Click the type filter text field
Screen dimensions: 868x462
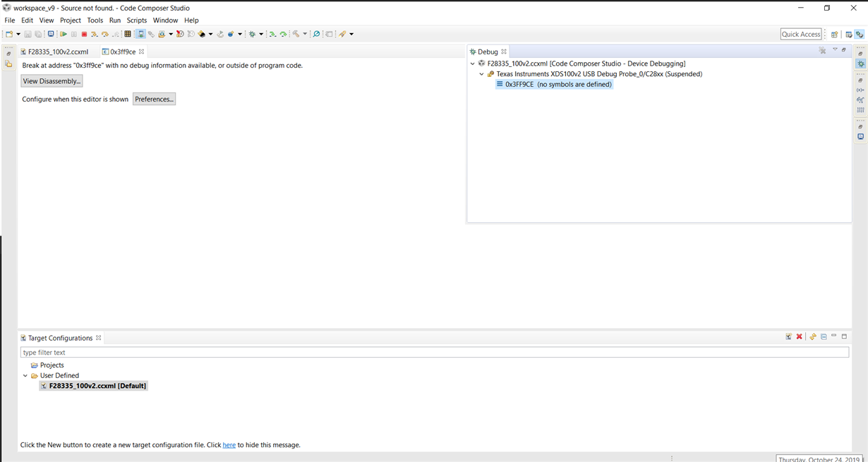coord(435,353)
